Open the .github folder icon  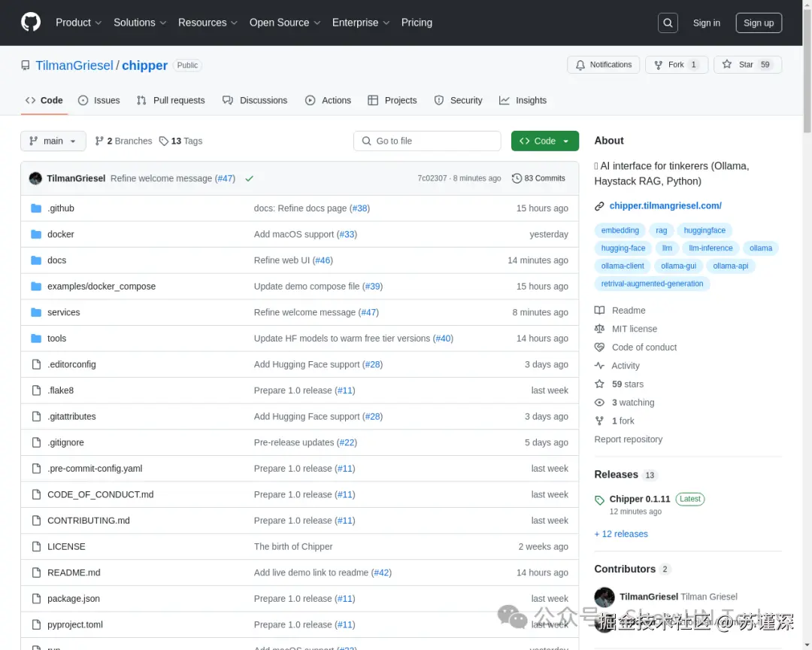point(36,208)
